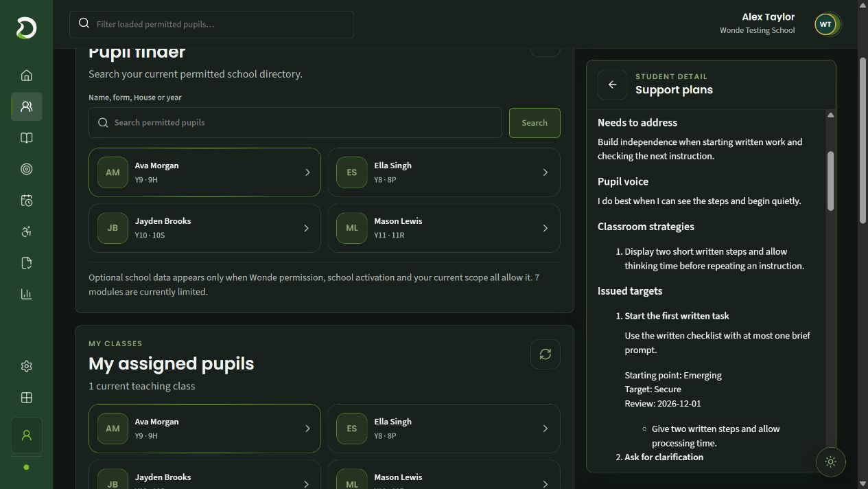Click the Issued targets heading
This screenshot has height=489, width=868.
coord(630,291)
